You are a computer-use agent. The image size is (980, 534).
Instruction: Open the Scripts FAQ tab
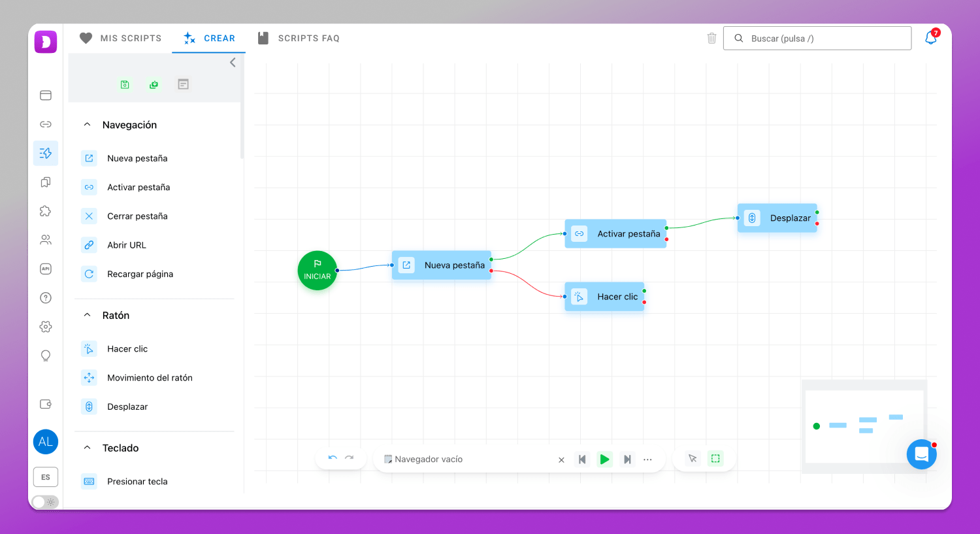coord(299,39)
